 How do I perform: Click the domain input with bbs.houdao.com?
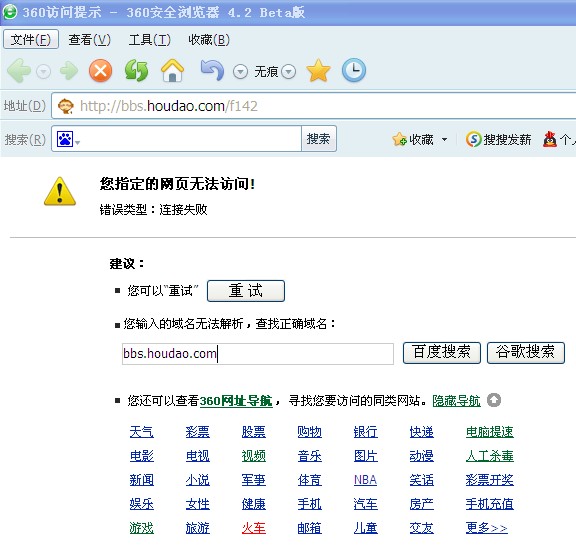[258, 353]
